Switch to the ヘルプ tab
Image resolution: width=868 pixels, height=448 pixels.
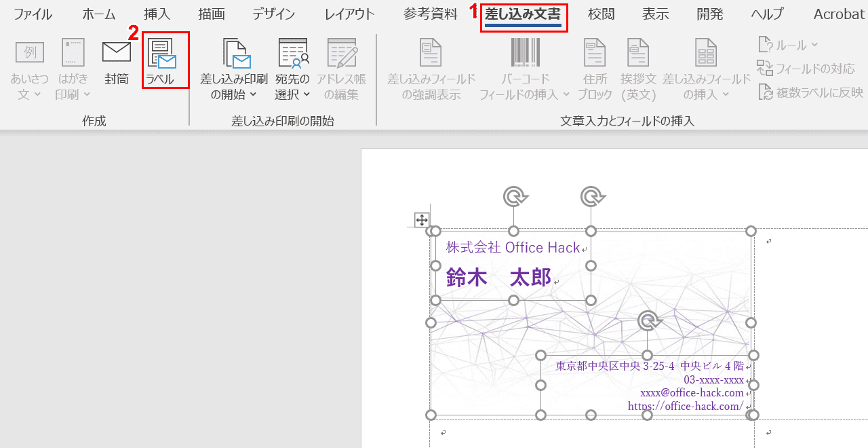(767, 14)
